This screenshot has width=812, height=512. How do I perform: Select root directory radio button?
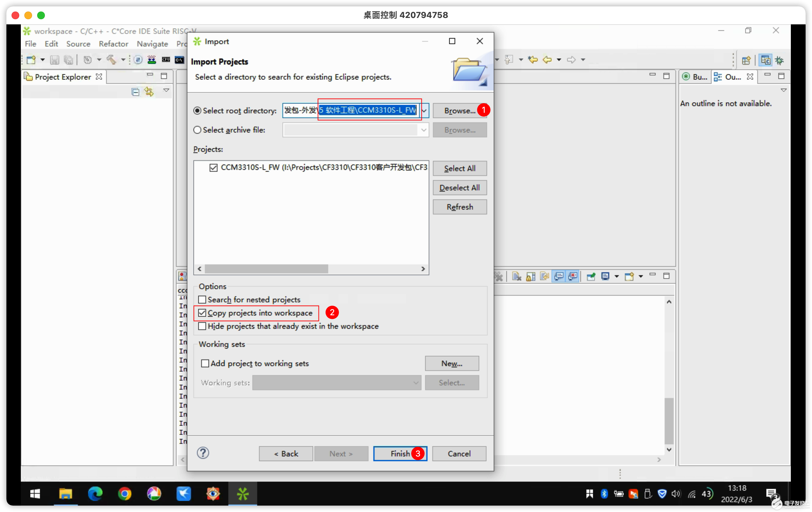(x=197, y=110)
